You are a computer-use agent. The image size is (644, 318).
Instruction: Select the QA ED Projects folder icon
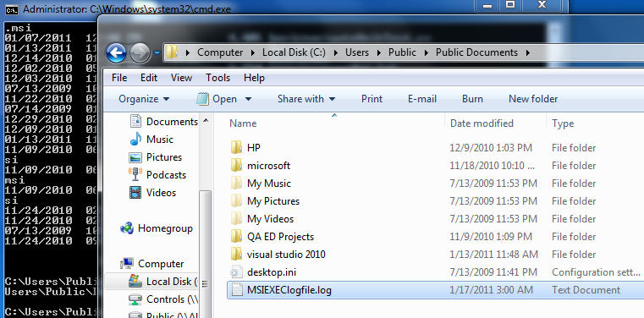coord(236,236)
